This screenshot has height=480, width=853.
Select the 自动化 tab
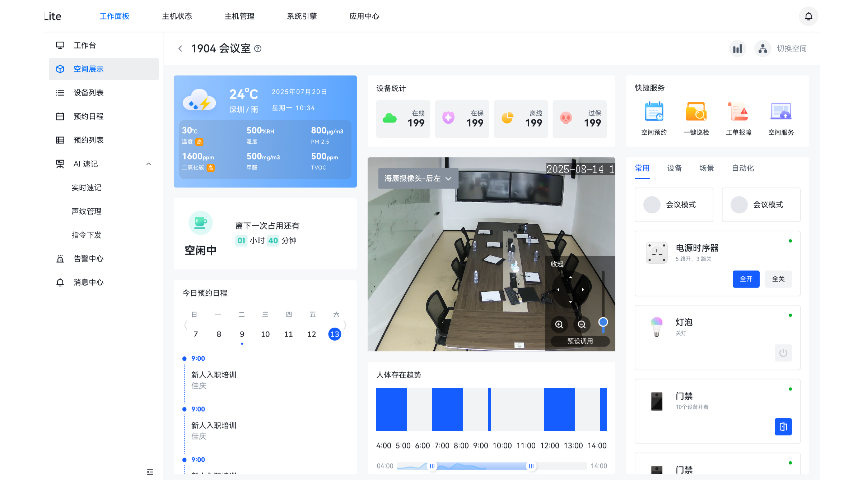tap(743, 168)
